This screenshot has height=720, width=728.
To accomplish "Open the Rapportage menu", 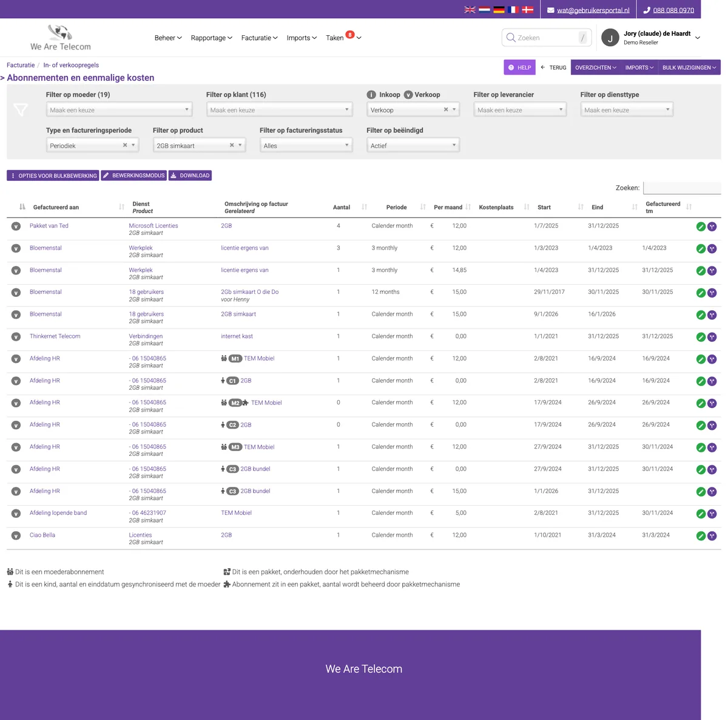I will click(212, 38).
